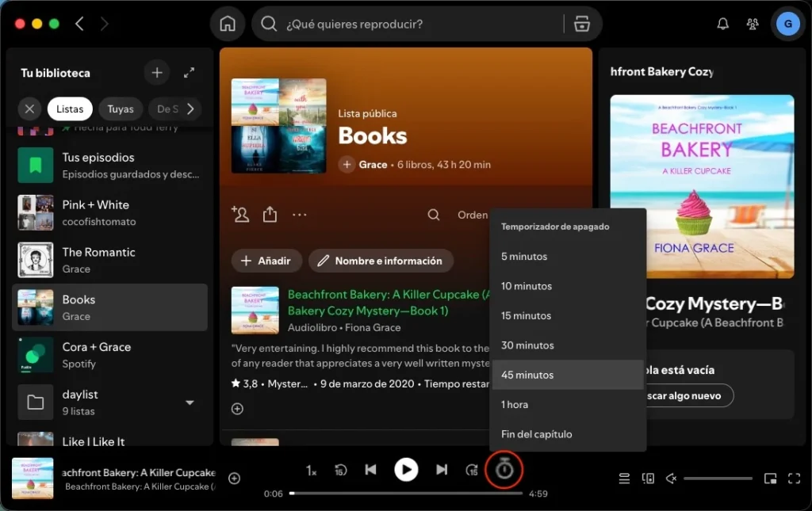Open Friend Activity people icon
Screen dimensions: 812x511
point(753,24)
